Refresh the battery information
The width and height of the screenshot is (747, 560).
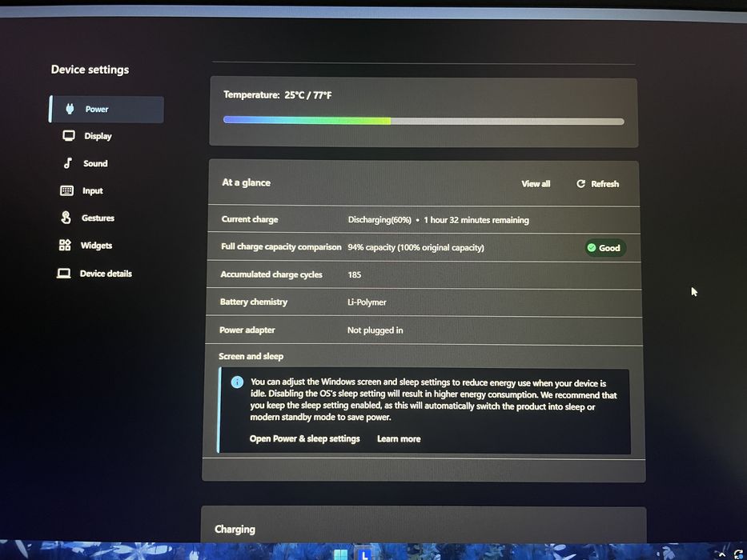click(598, 184)
